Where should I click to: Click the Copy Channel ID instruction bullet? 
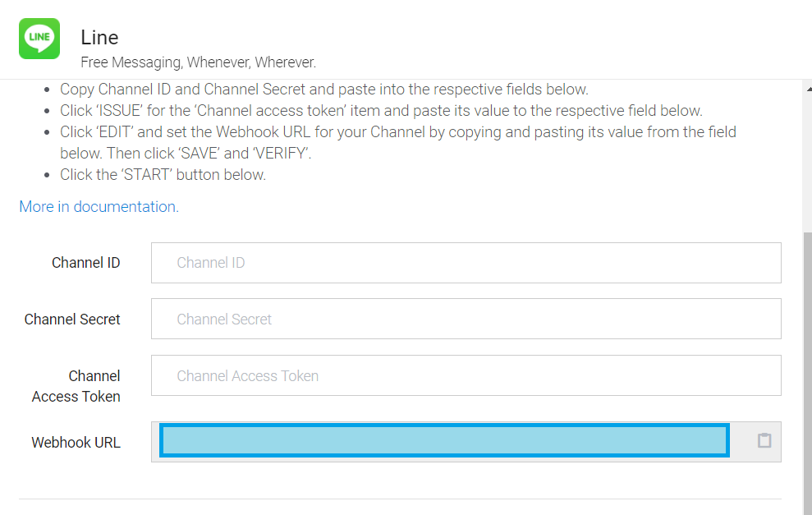(323, 90)
